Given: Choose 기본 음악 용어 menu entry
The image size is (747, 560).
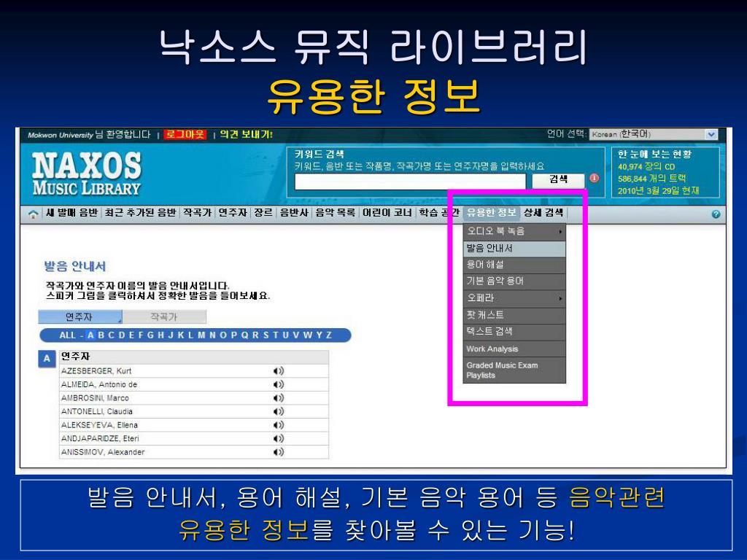Looking at the screenshot, I should (514, 281).
